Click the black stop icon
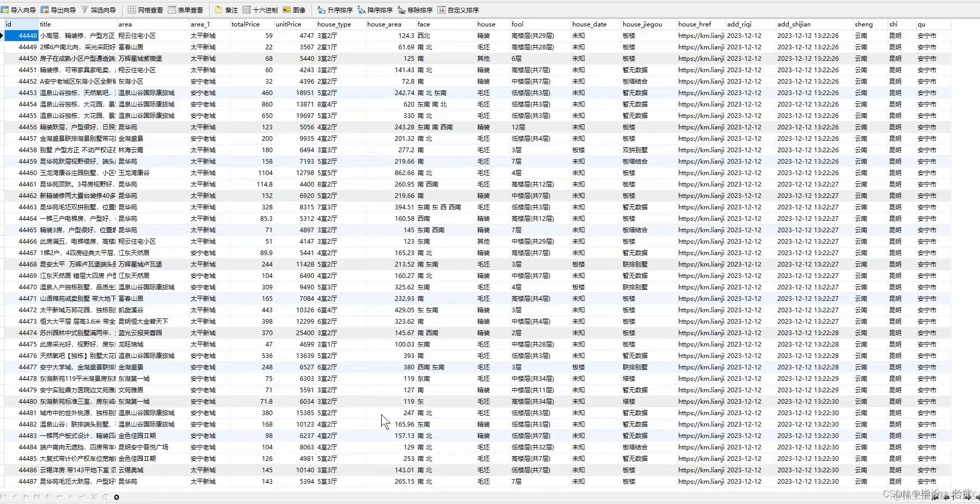 tap(116, 497)
